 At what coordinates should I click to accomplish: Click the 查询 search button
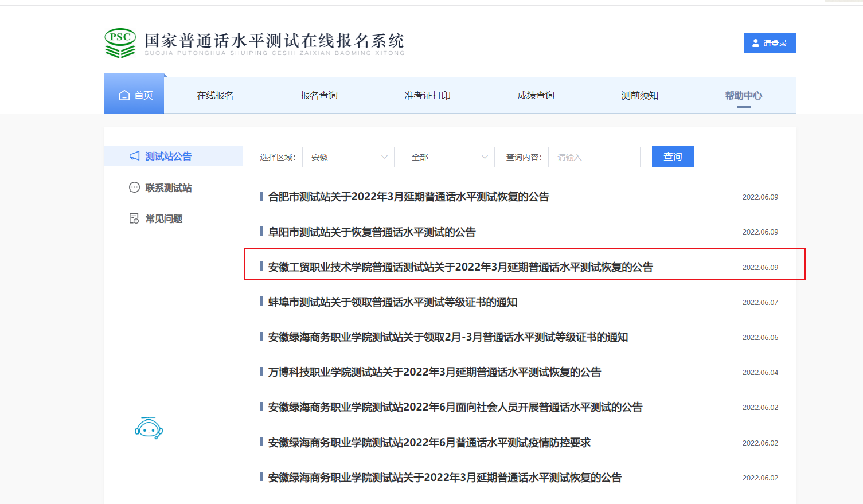673,157
